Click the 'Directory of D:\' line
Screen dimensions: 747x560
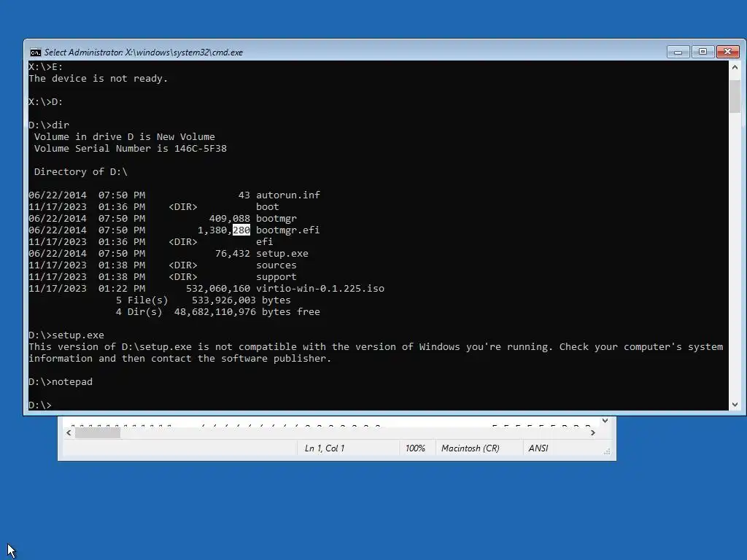80,172
